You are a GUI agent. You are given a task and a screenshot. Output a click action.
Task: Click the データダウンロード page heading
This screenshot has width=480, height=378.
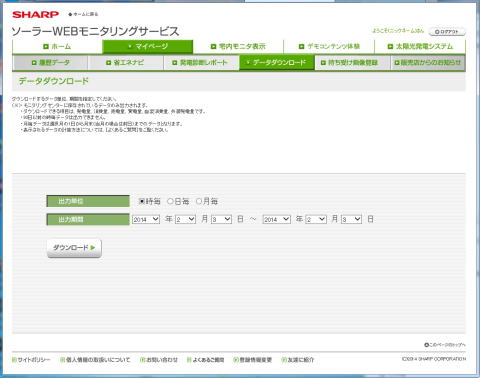click(54, 81)
